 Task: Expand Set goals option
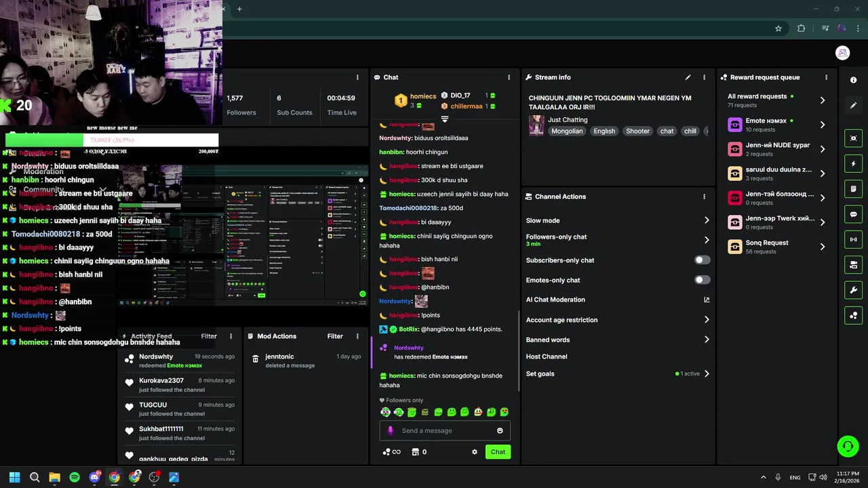[707, 373]
